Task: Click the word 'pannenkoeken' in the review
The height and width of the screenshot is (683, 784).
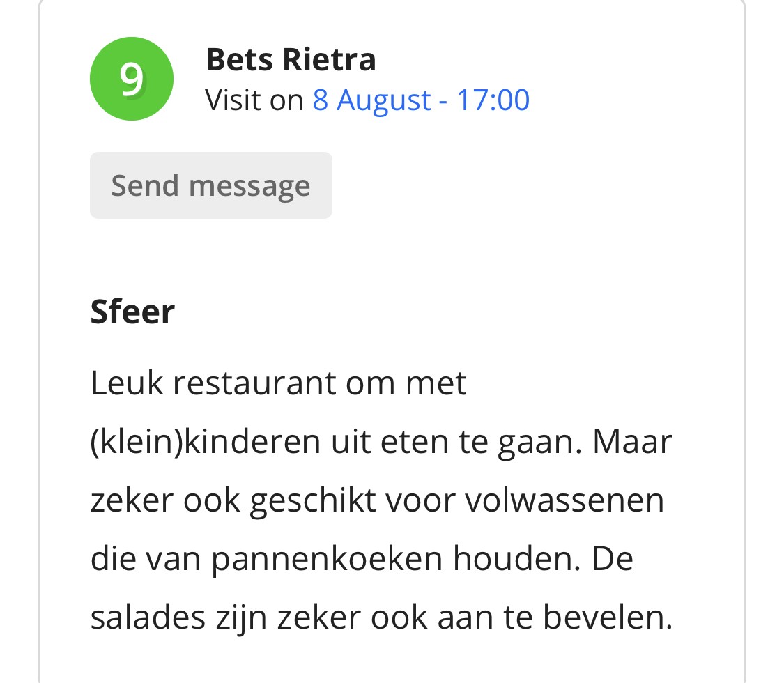Action: tap(327, 560)
